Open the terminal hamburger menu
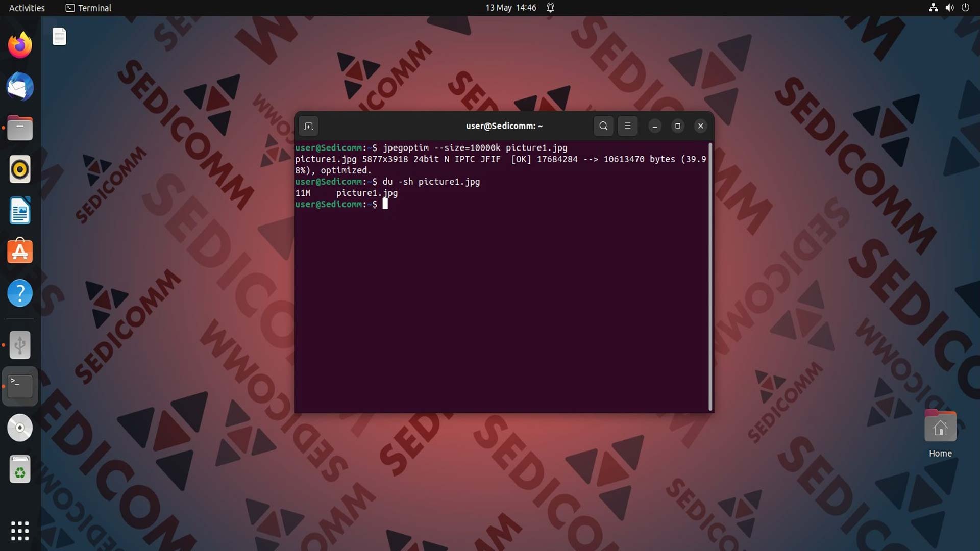This screenshot has width=980, height=551. (x=627, y=126)
